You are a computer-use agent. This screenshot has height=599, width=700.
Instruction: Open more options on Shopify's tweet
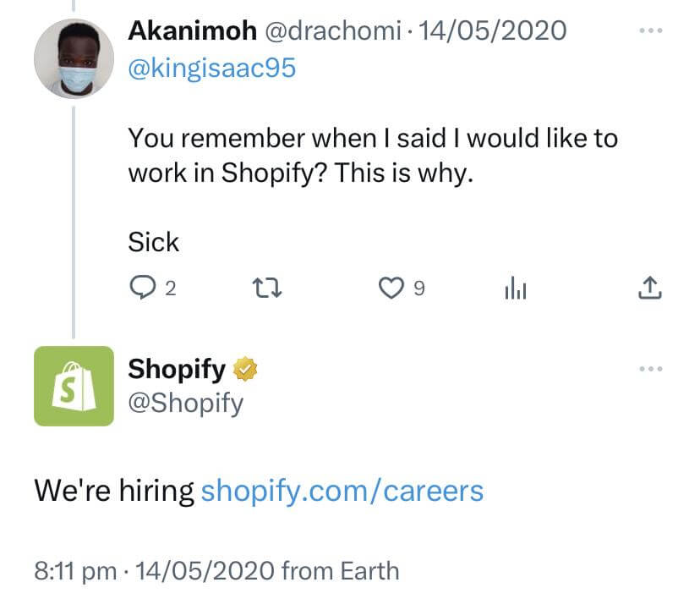[651, 369]
